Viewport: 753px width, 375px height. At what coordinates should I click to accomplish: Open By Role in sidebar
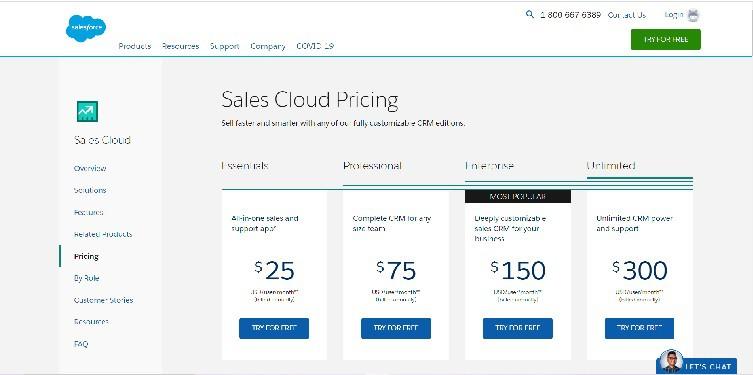tap(86, 278)
